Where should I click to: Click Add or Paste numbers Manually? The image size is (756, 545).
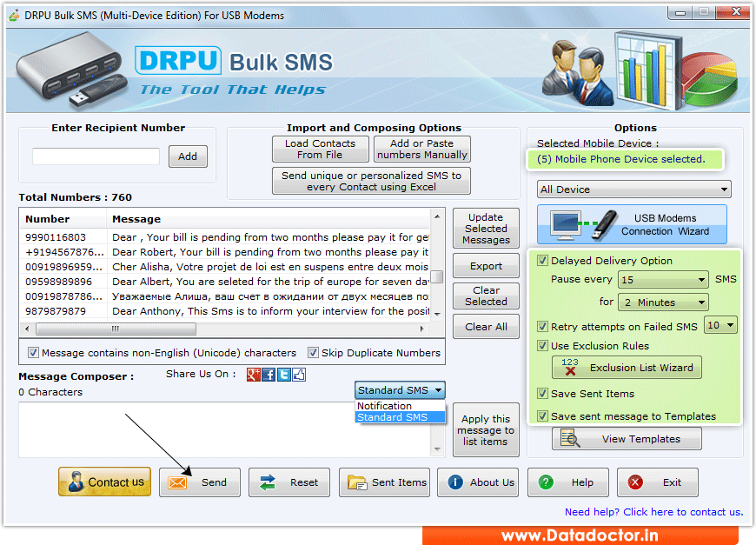421,149
